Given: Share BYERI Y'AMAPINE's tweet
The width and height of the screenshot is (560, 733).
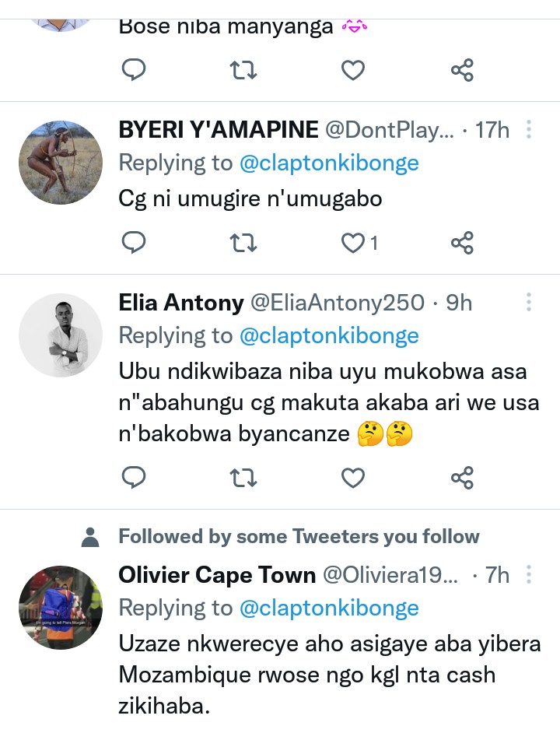Looking at the screenshot, I should [x=462, y=244].
